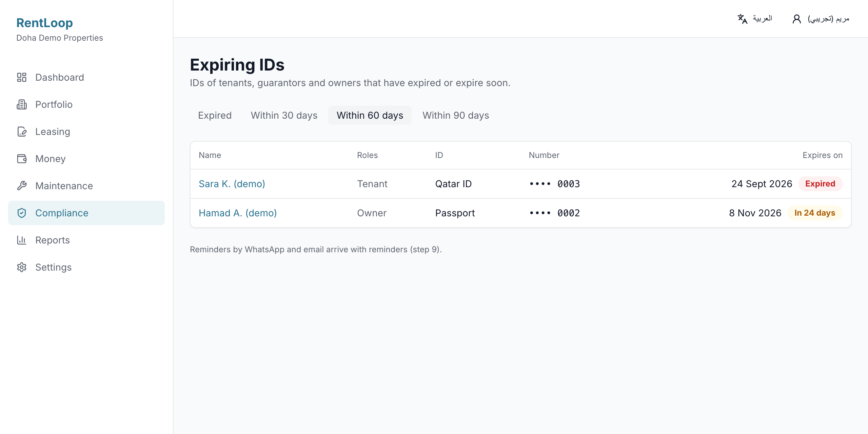Click the Number column header

[544, 155]
